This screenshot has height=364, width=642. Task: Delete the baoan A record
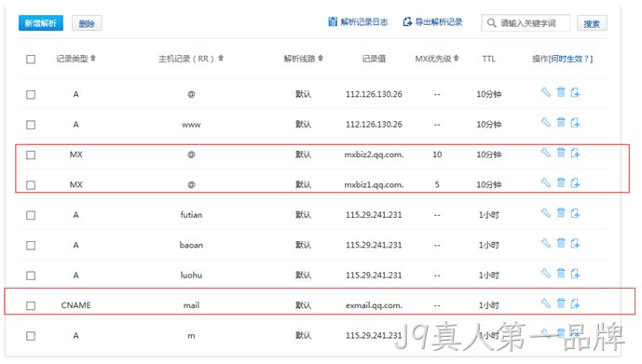tap(561, 243)
